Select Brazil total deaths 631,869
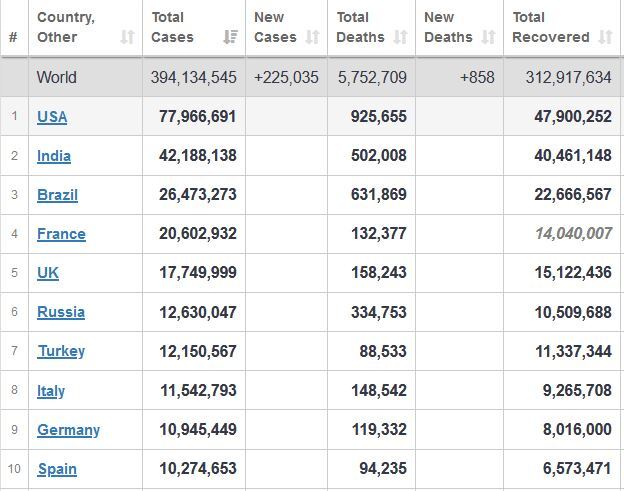Image resolution: width=624 pixels, height=491 pixels. click(x=379, y=195)
